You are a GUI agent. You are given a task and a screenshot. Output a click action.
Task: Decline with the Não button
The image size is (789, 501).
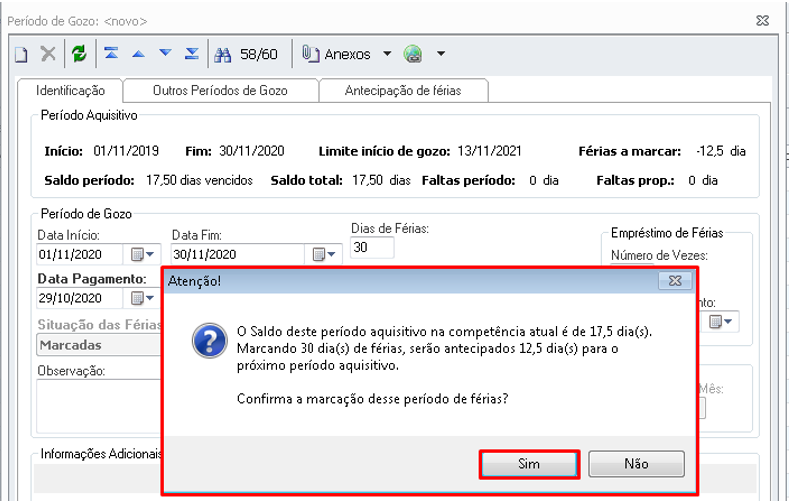[x=636, y=464]
